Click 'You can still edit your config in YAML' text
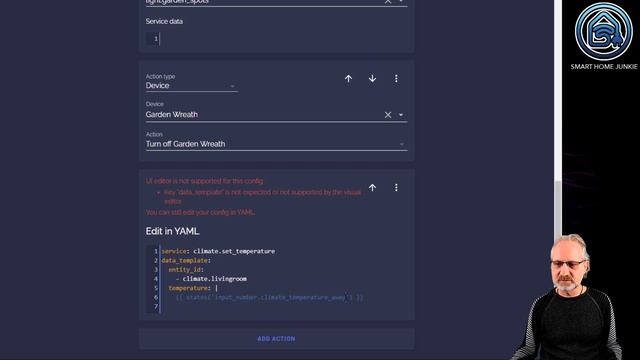This screenshot has height=360, width=640. [x=200, y=212]
